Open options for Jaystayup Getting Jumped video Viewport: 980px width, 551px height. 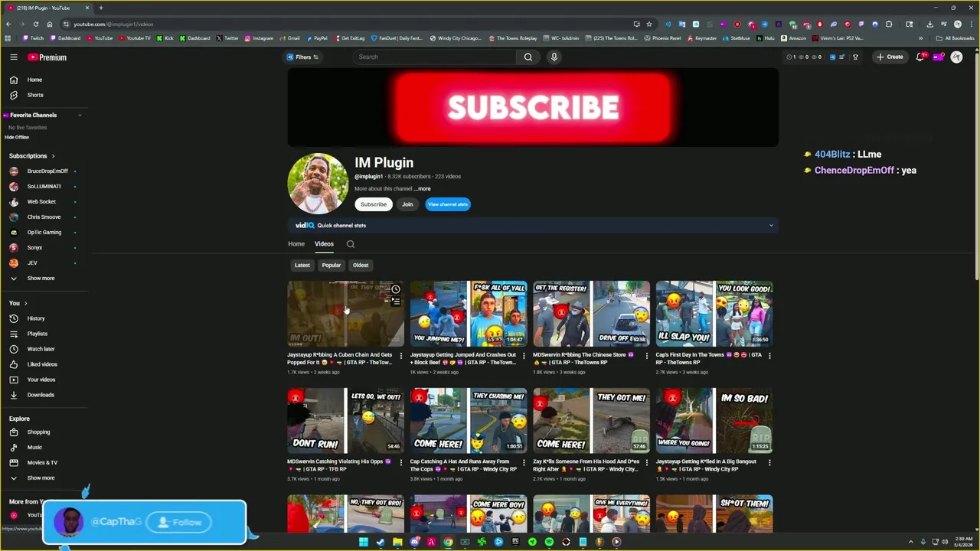pyautogui.click(x=524, y=355)
